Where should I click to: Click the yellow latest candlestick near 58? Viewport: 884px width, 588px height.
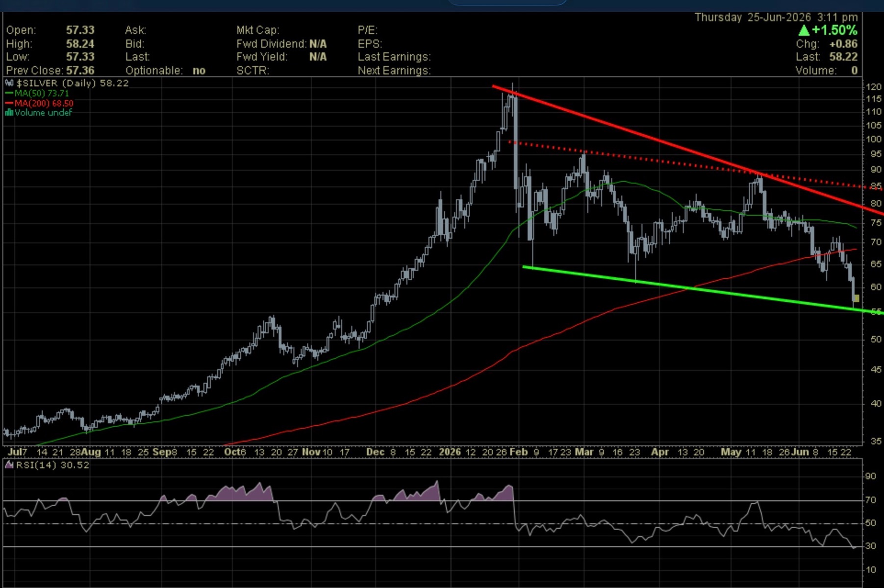[x=857, y=298]
